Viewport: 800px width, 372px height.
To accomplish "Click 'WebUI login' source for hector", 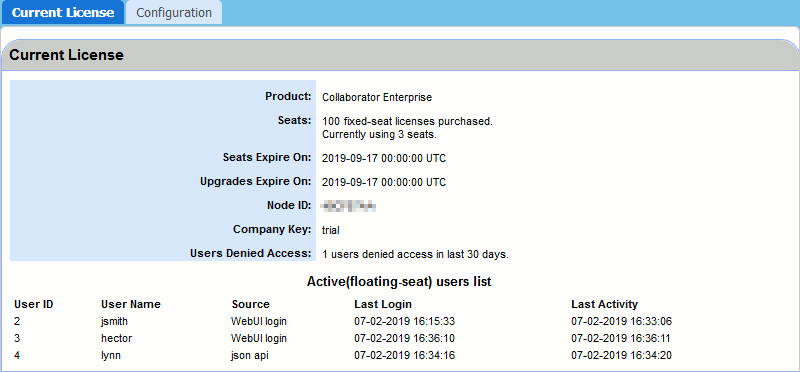I will (x=259, y=338).
